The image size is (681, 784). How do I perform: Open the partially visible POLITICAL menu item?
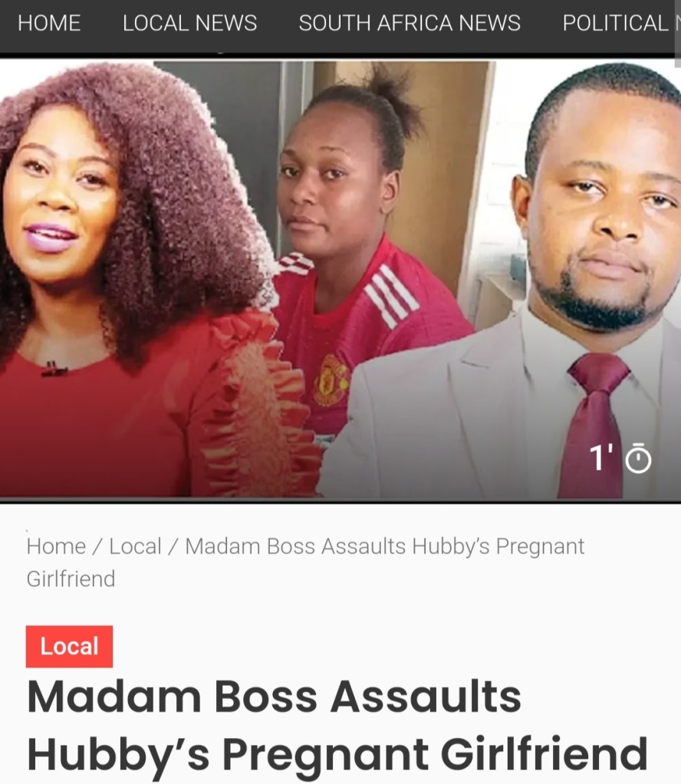pyautogui.click(x=621, y=23)
